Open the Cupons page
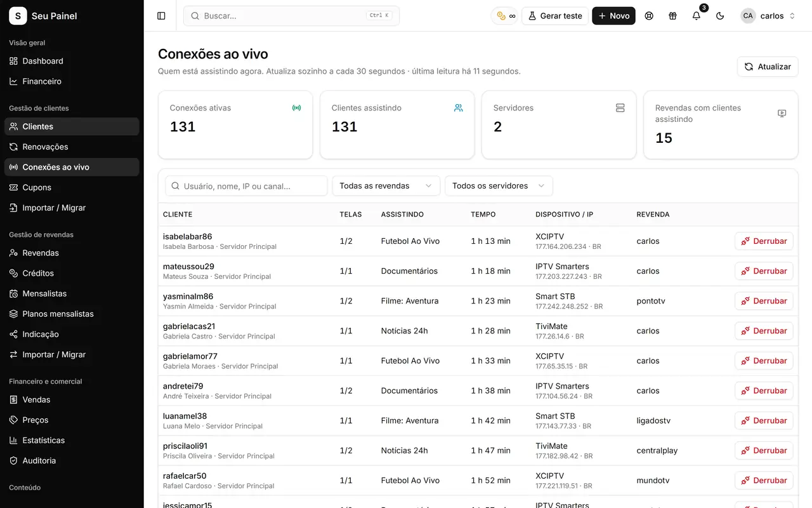 point(72,187)
